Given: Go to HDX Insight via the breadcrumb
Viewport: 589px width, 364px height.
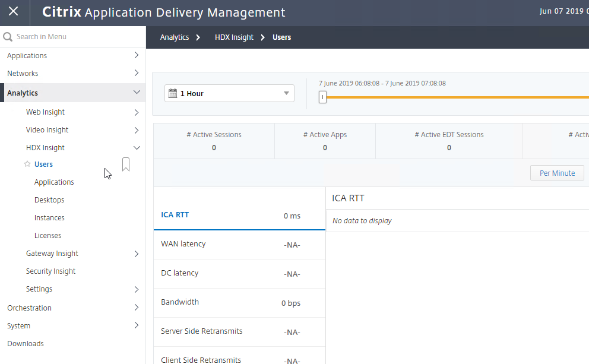Looking at the screenshot, I should pos(234,37).
